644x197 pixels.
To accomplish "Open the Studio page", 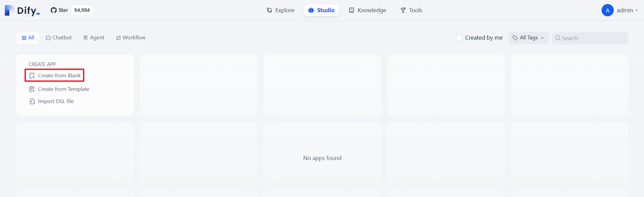I will coord(321,10).
